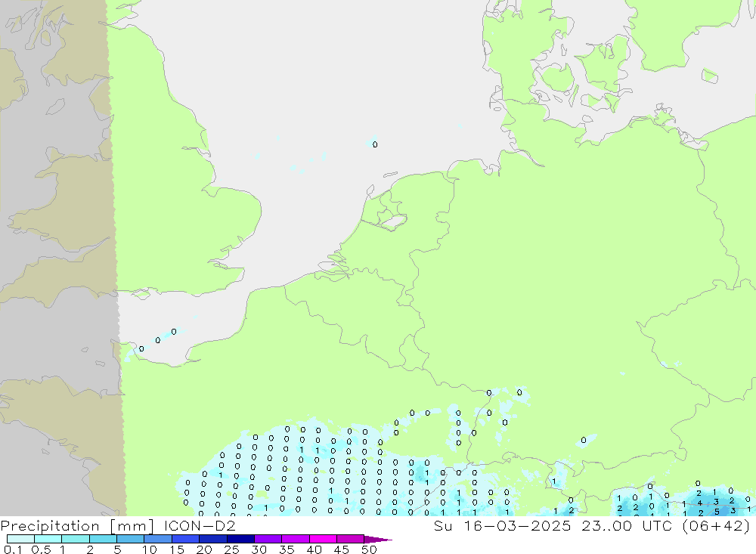Select the 35–40 mm legend color swatch
Screen dimensions: 756x554
296,539
